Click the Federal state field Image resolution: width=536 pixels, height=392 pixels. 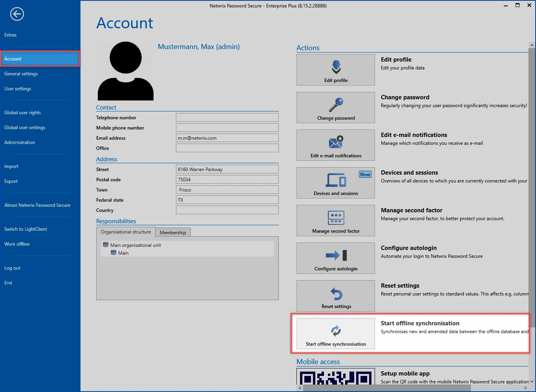click(x=227, y=200)
